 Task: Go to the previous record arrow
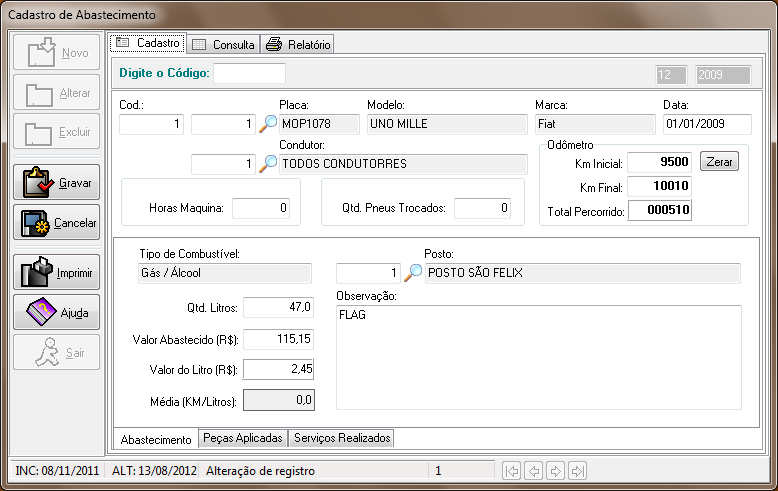tap(533, 470)
